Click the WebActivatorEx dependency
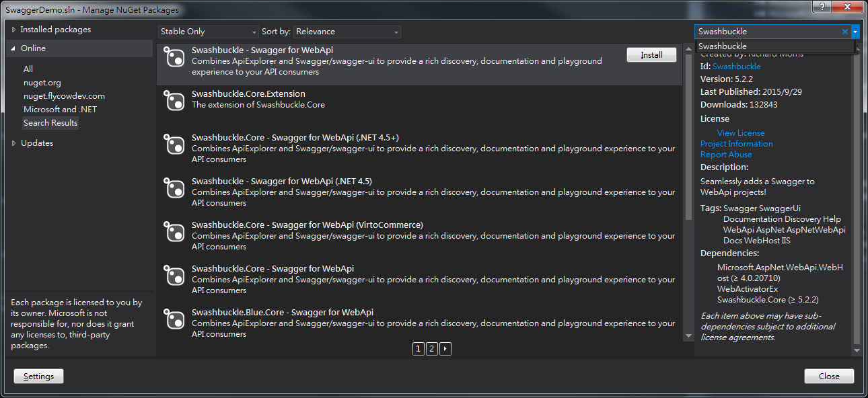The image size is (868, 398). coord(748,289)
